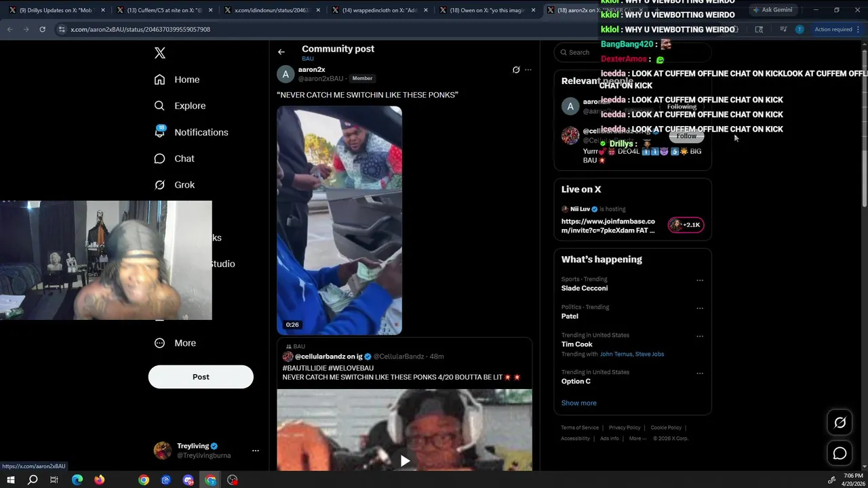The width and height of the screenshot is (868, 488).
Task: Open Accessibility footer link
Action: (575, 439)
